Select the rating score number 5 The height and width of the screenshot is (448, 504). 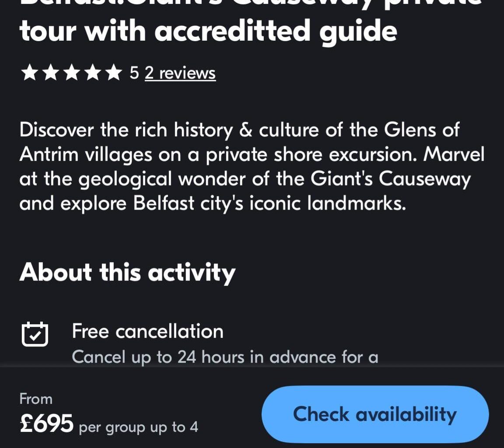(x=135, y=72)
